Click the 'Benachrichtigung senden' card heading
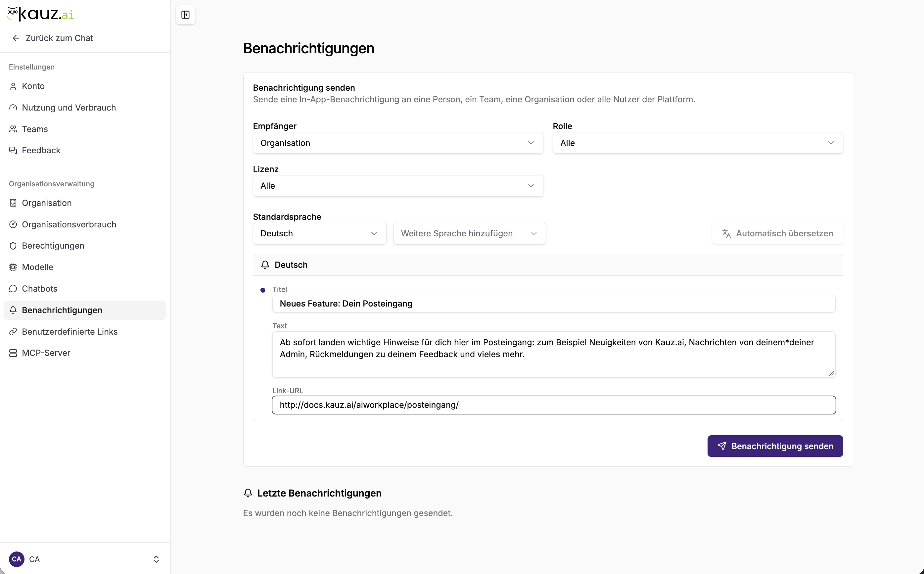This screenshot has width=924, height=574. pyautogui.click(x=303, y=88)
